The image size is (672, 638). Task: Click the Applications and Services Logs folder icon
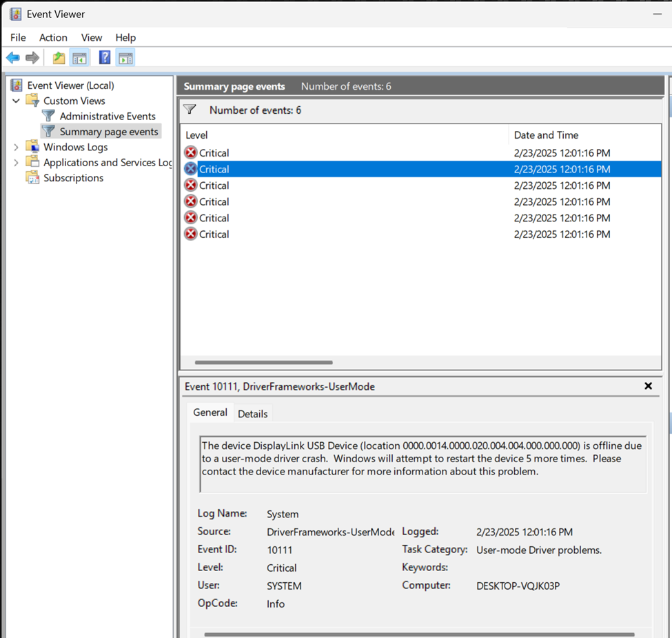coord(32,162)
